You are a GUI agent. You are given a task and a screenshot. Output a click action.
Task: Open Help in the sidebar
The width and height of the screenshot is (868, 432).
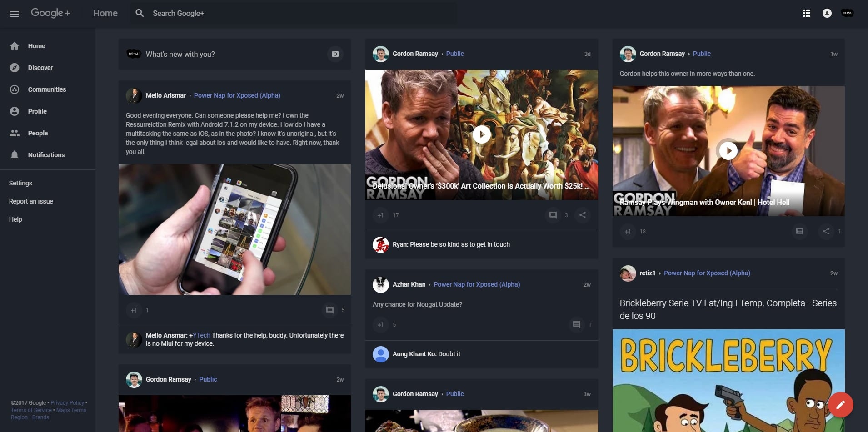tap(15, 219)
